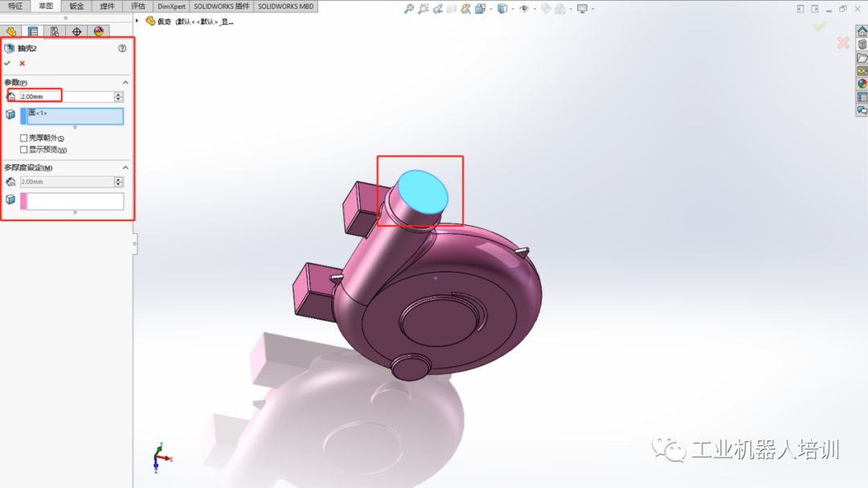Select the cyan end face on the model
Image resolution: width=868 pixels, height=488 pixels.
point(423,191)
